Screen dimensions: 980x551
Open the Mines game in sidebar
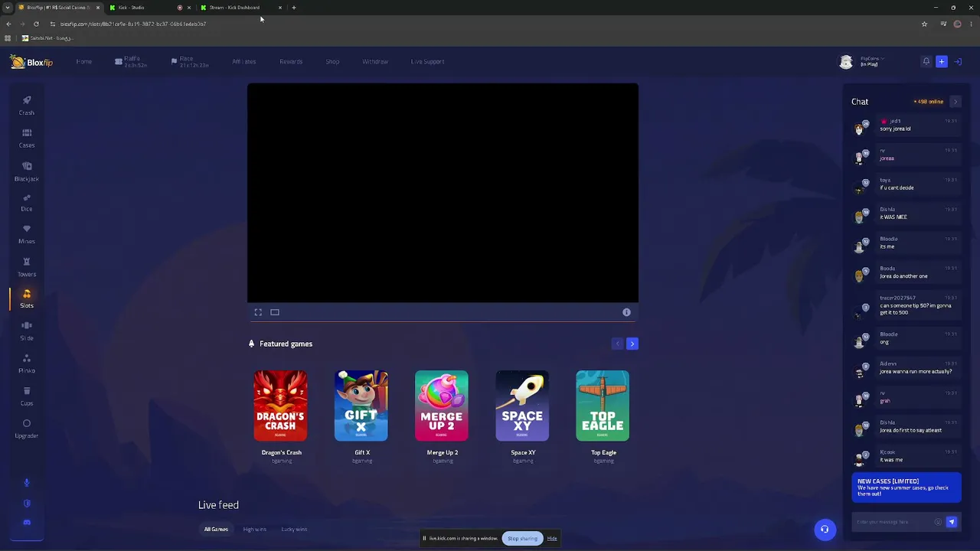(27, 234)
